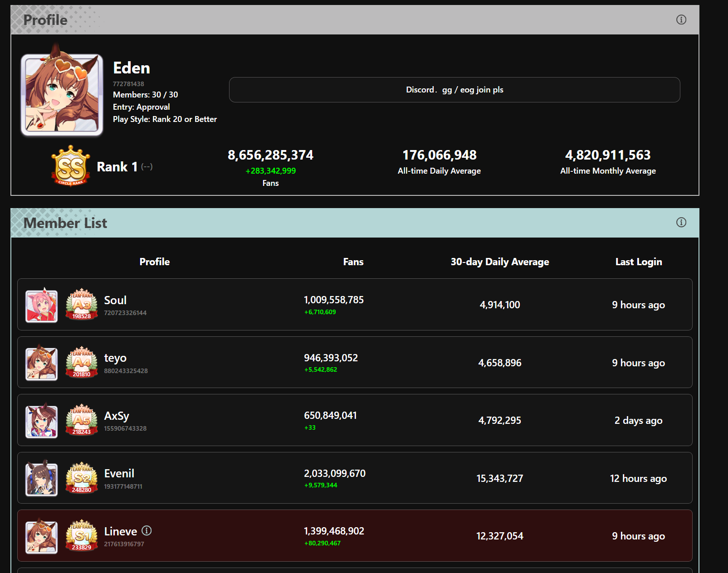Click Soul's ID 720723326144
This screenshot has width=728, height=573.
(x=125, y=313)
